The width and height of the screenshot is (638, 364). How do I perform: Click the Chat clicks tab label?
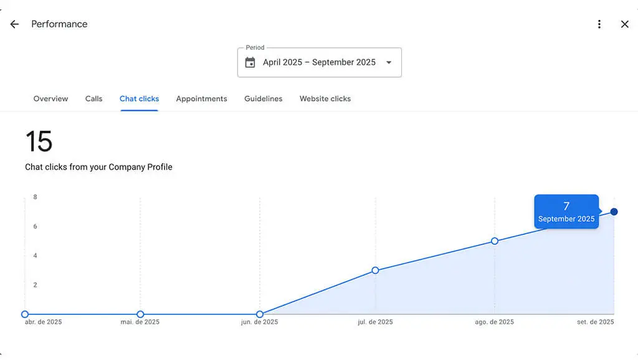(x=139, y=98)
